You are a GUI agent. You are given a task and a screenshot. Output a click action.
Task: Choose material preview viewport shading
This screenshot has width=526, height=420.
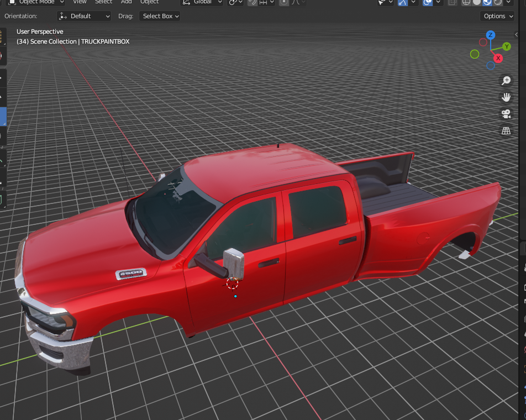pyautogui.click(x=487, y=2)
